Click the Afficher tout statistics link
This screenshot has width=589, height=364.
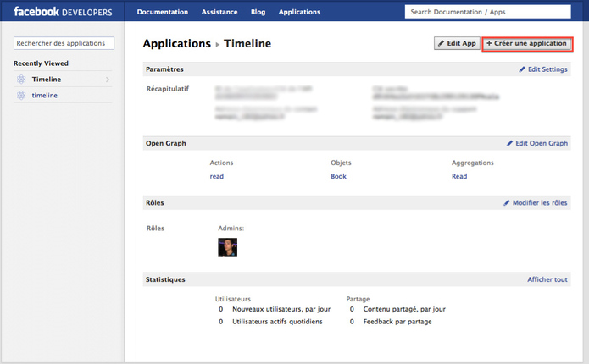(x=547, y=279)
